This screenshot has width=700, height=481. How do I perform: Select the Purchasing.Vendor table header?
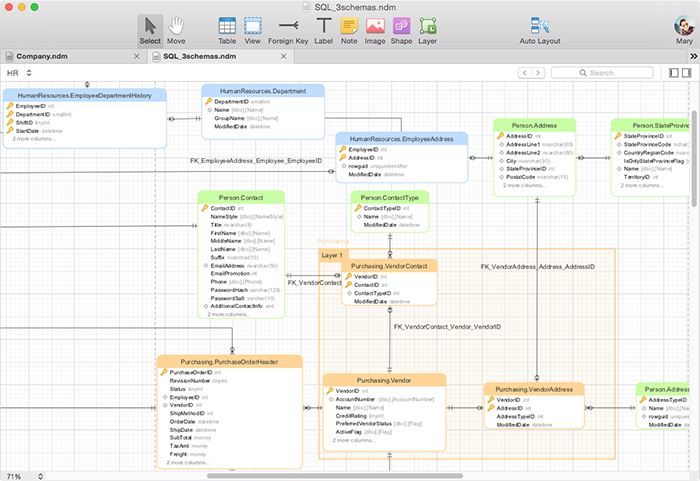coord(384,381)
